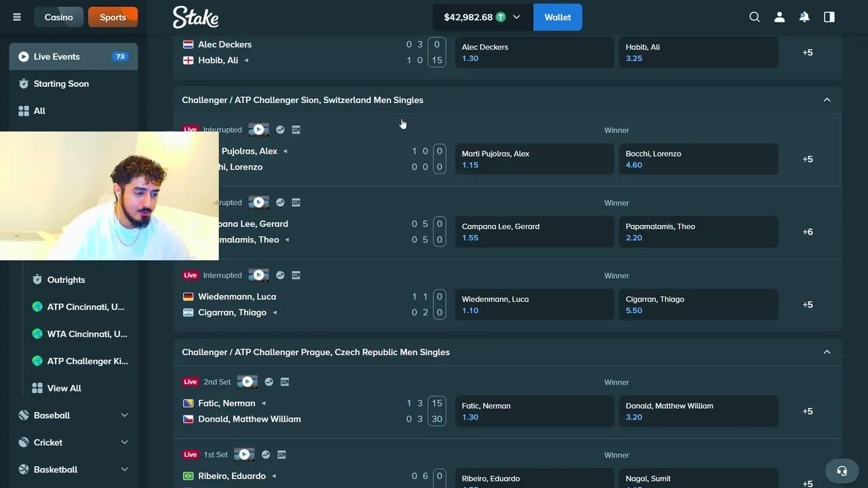Select All in the sidebar
Viewport: 868px width, 488px height.
pyautogui.click(x=73, y=110)
